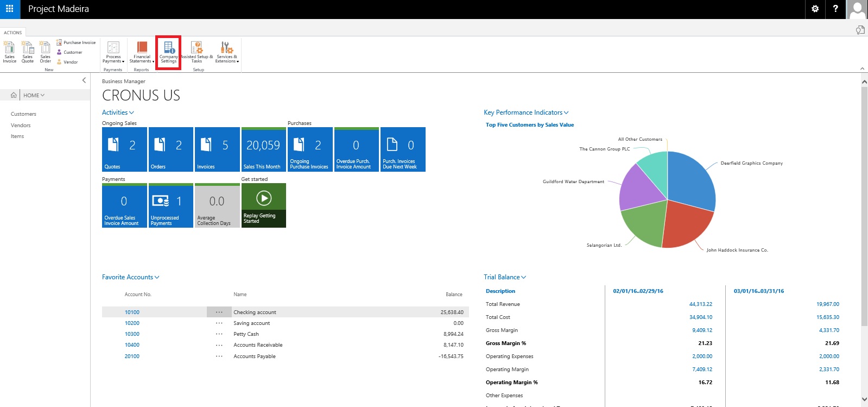Expand the Process Payments dropdown
868x407 pixels.
click(113, 52)
